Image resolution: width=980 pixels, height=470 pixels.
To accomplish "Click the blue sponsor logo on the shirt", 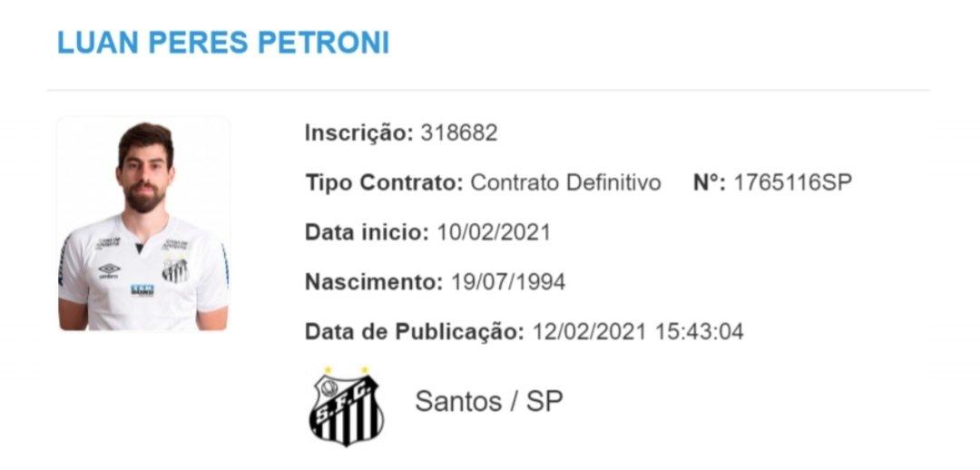I will click(x=142, y=290).
